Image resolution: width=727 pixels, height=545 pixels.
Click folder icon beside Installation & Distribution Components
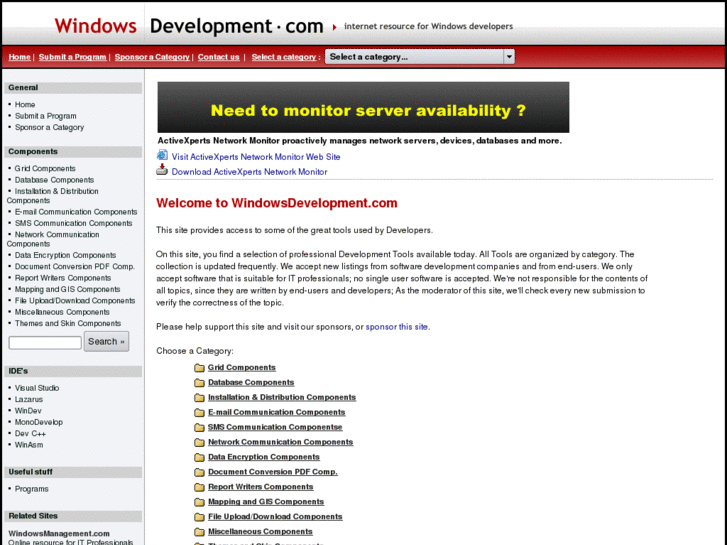[x=199, y=398]
